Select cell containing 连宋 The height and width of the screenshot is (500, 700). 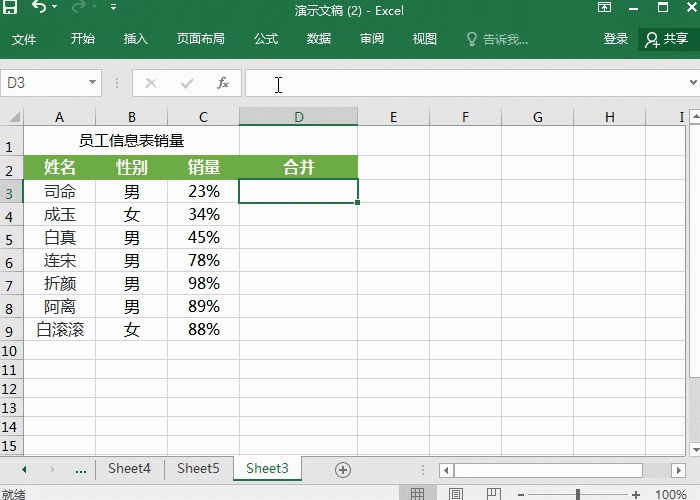(59, 261)
